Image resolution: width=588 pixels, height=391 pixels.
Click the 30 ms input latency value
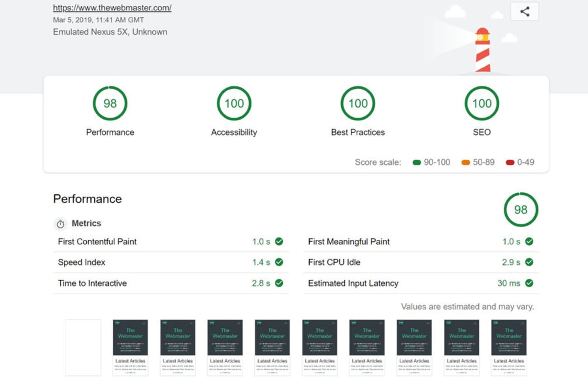coord(509,283)
